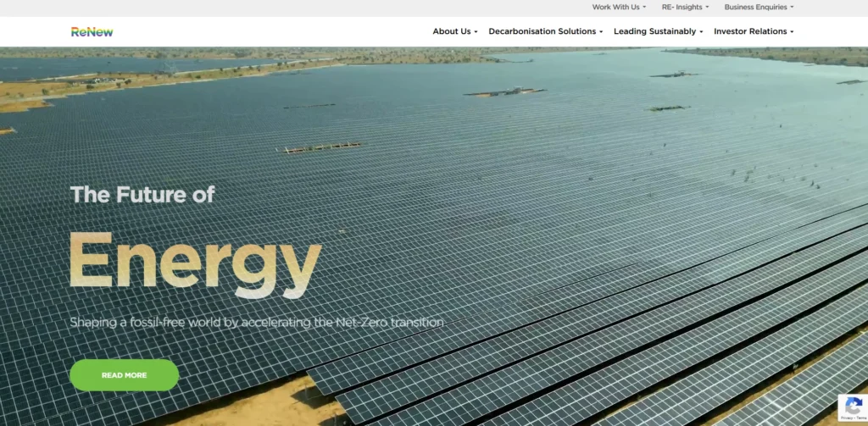The image size is (868, 426).
Task: Click the reCAPTCHA Privacy link
Action: [x=845, y=418]
